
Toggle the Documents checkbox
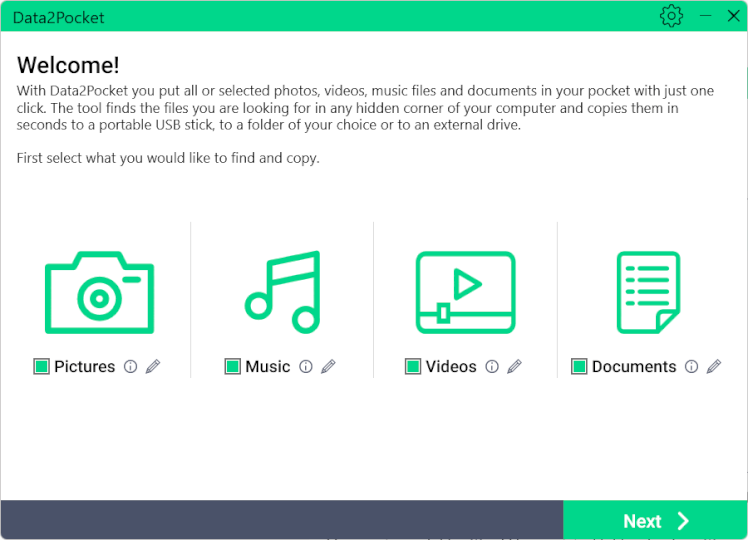(x=579, y=366)
